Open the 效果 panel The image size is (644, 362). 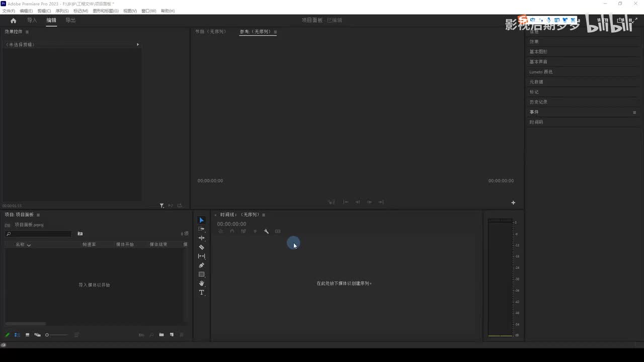pyautogui.click(x=534, y=42)
